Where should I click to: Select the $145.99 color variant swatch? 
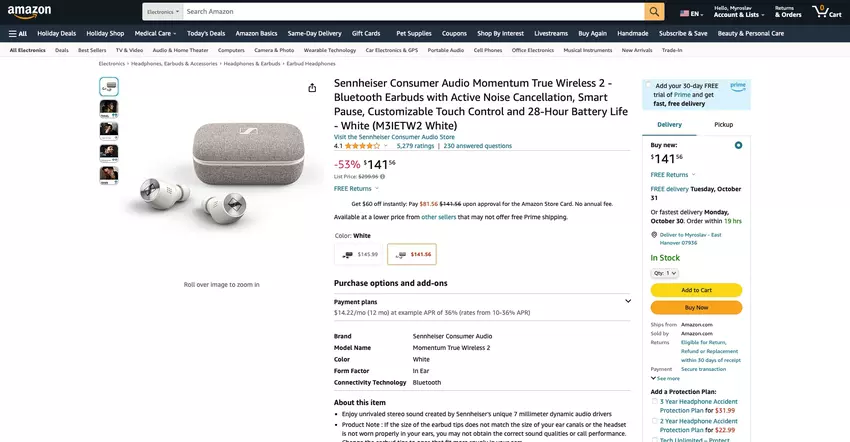pos(360,255)
